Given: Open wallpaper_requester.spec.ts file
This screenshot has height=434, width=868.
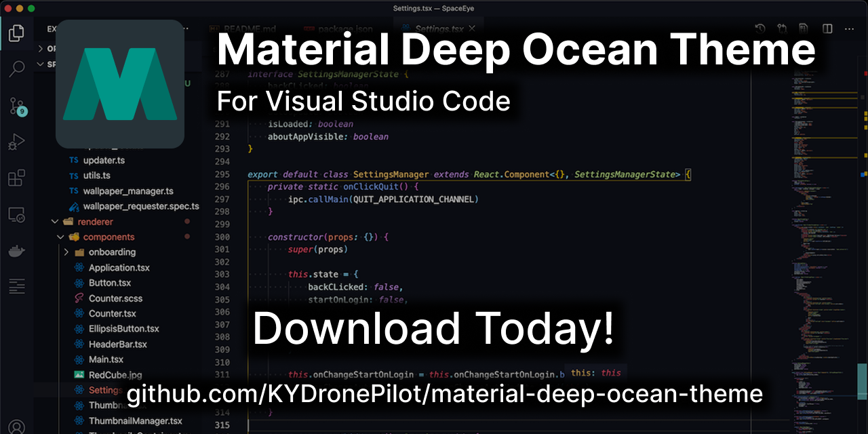Looking at the screenshot, I should [141, 206].
